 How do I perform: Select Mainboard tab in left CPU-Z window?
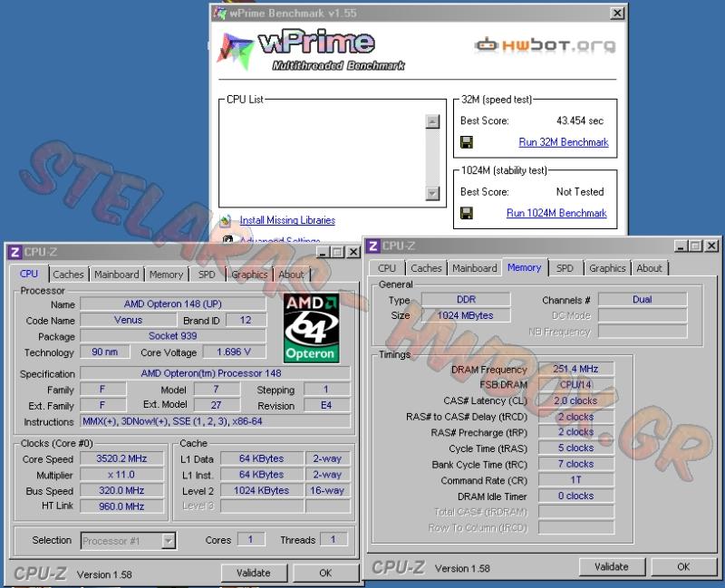coord(117,275)
